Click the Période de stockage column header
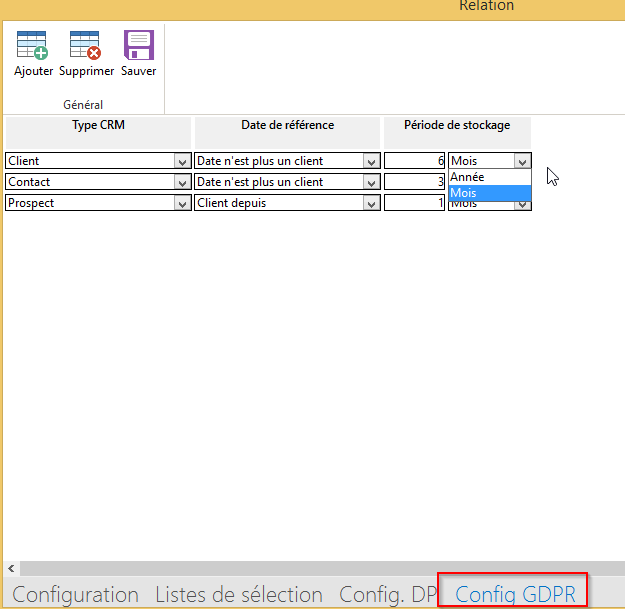The width and height of the screenshot is (625, 609). [457, 126]
